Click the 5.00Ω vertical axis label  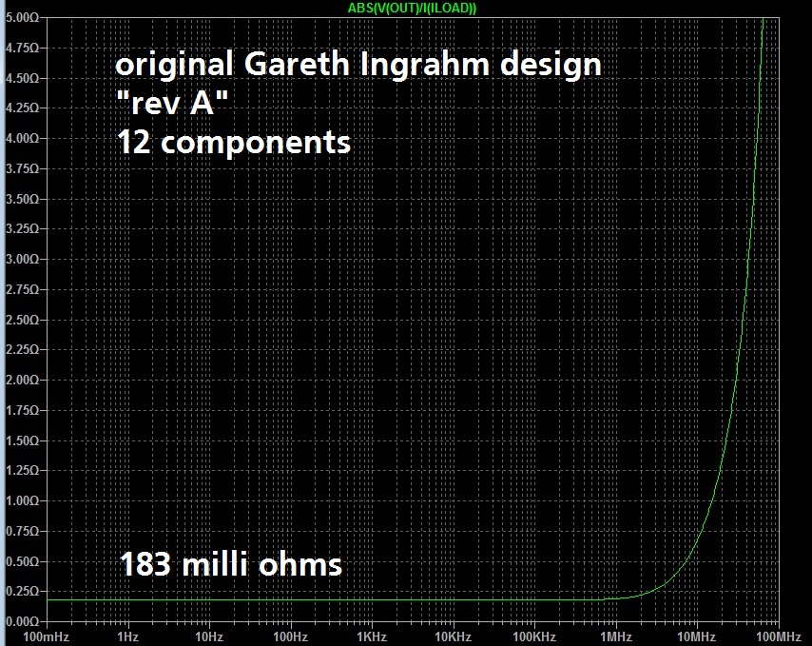coord(22,18)
